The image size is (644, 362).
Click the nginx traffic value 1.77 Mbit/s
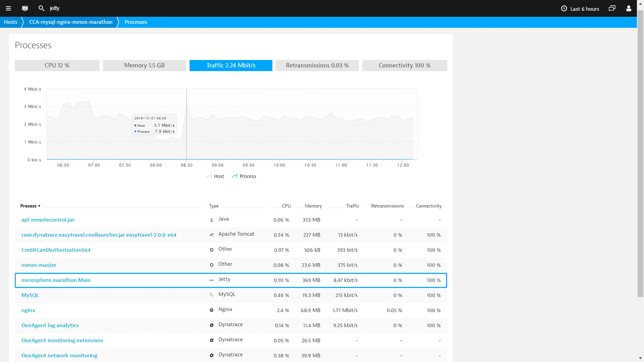click(345, 311)
